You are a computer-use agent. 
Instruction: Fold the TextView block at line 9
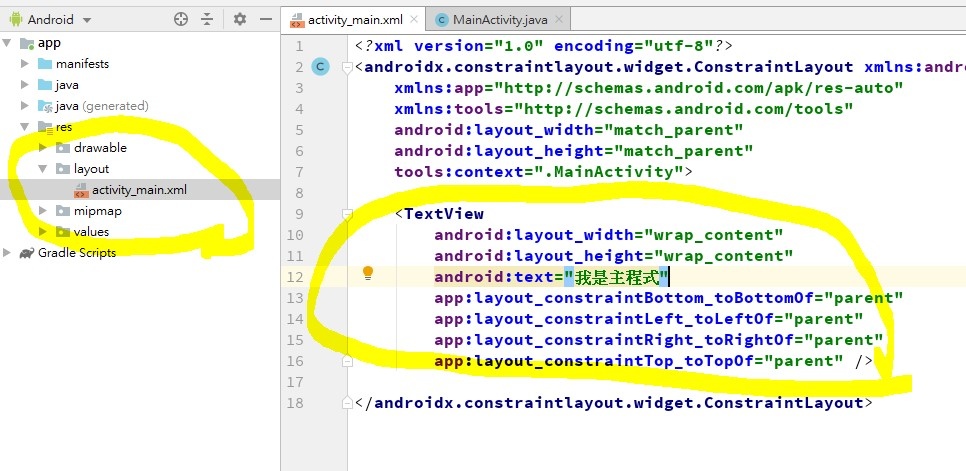(347, 214)
